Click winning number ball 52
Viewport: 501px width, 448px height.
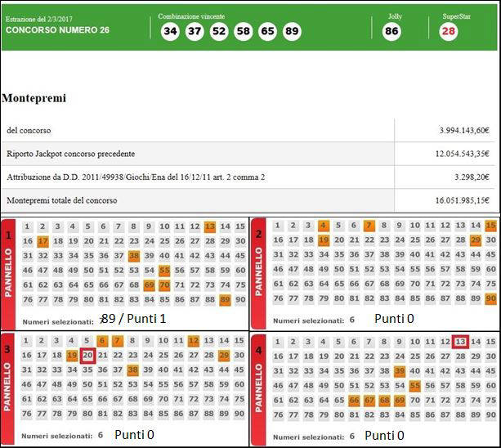(x=219, y=32)
